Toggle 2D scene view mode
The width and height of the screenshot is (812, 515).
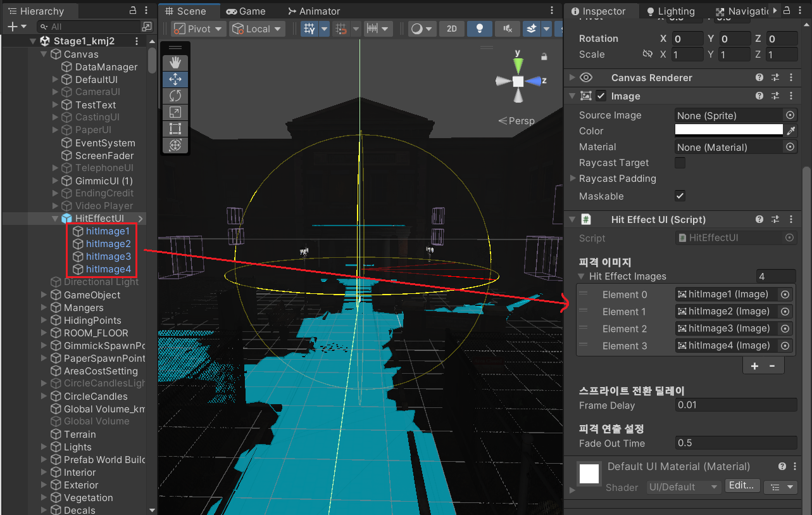451,29
